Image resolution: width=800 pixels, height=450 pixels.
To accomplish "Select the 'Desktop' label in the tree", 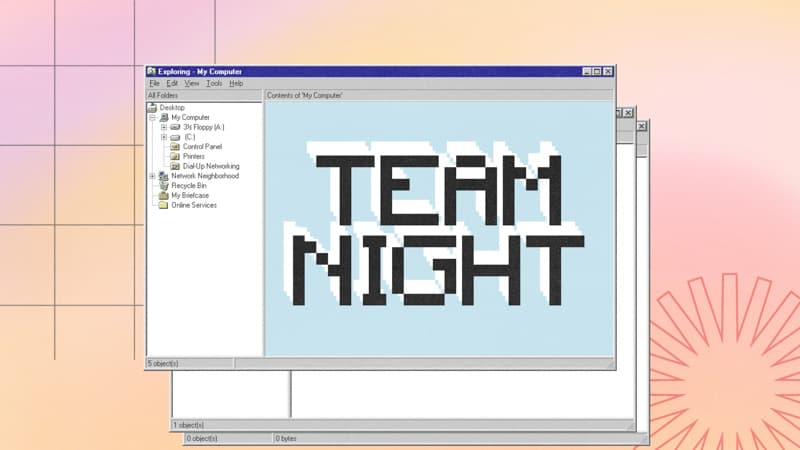I will click(172, 108).
